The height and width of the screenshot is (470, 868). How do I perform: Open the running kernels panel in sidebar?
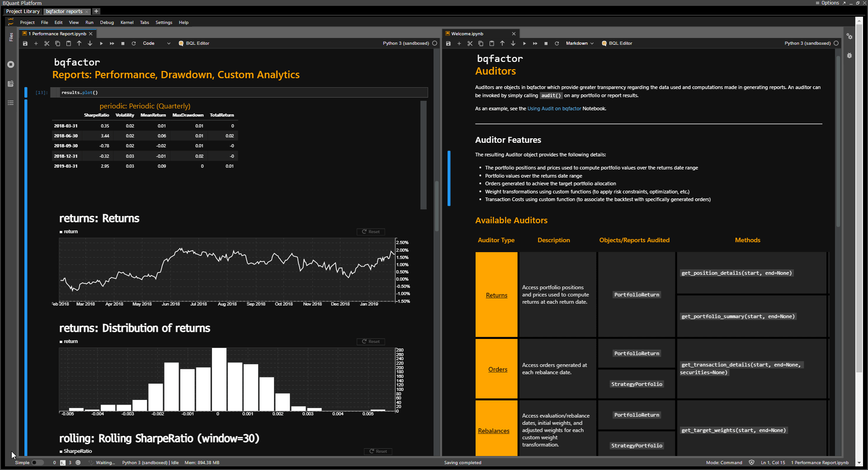tap(10, 64)
